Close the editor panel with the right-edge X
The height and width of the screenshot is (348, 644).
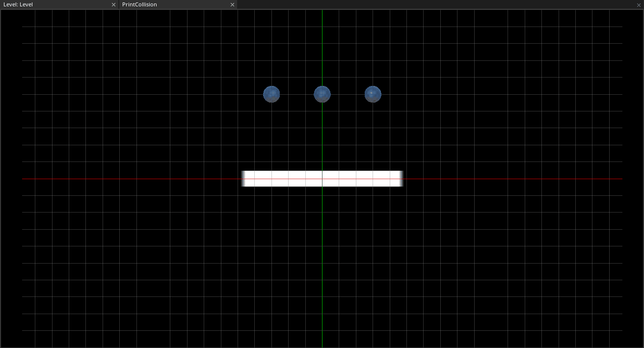639,5
